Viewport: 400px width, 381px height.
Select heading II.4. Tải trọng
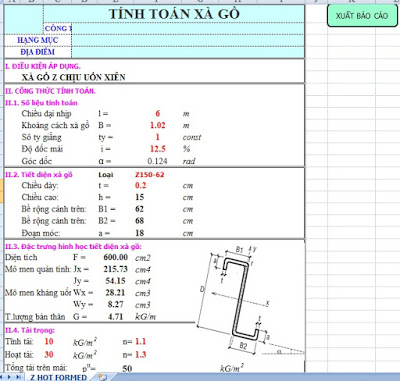coord(30,330)
